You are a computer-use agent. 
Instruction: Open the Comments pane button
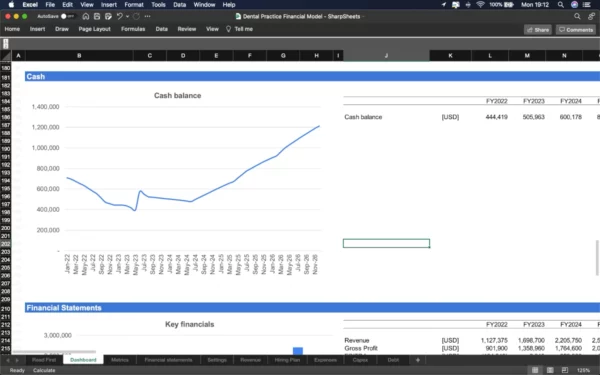[x=576, y=30]
